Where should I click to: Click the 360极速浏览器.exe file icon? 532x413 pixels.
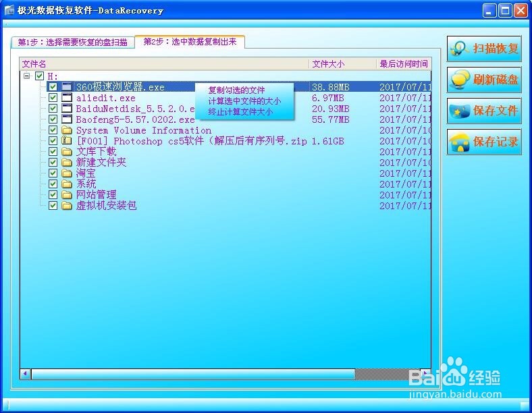point(67,87)
